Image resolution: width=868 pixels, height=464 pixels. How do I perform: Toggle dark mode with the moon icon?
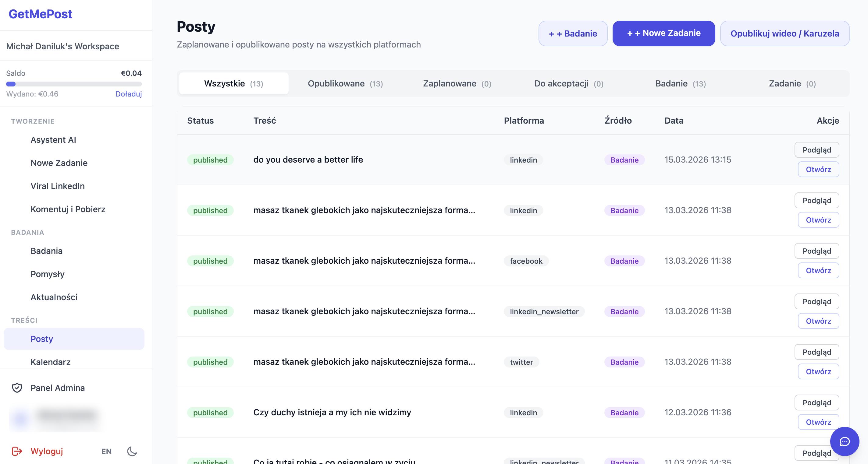click(x=132, y=452)
